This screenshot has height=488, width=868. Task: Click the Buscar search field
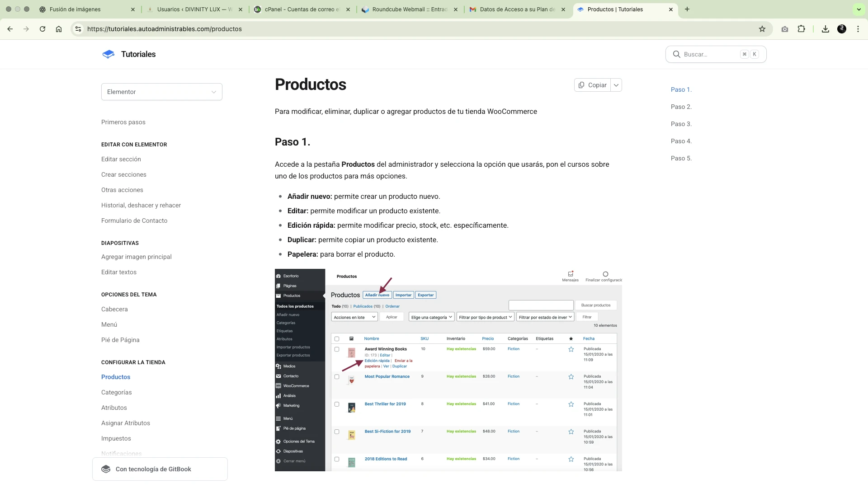coord(716,54)
